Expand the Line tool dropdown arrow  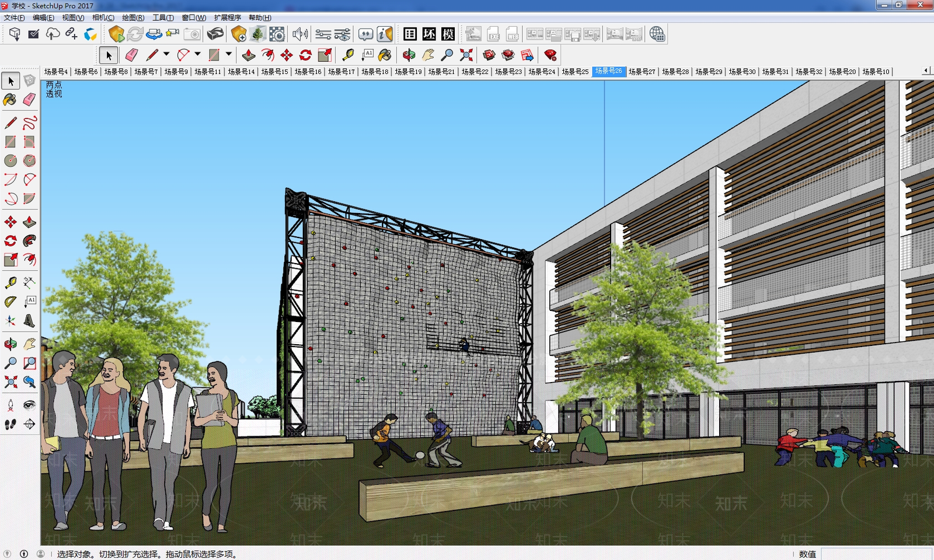pos(166,54)
